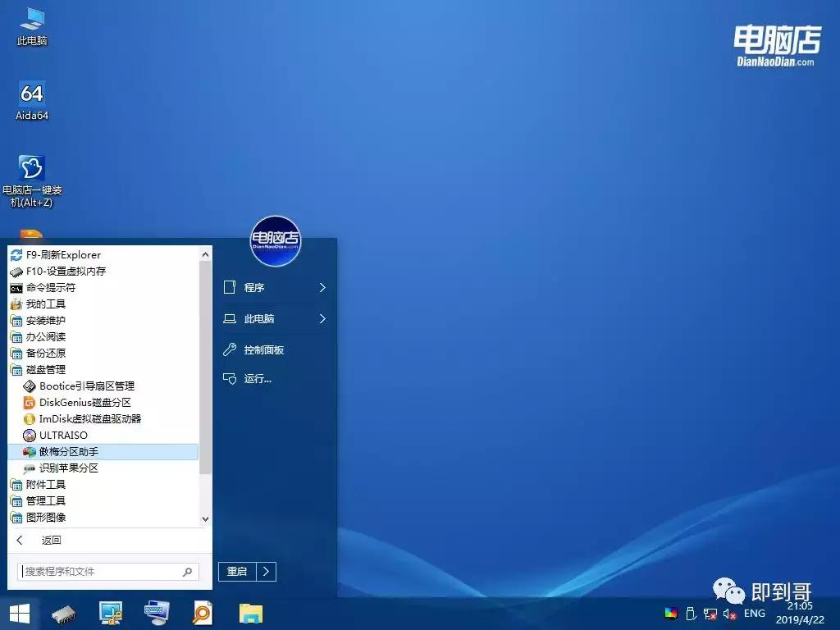Run 识别苹果分区 to detect Apple partitions
The image size is (840, 630).
(68, 468)
